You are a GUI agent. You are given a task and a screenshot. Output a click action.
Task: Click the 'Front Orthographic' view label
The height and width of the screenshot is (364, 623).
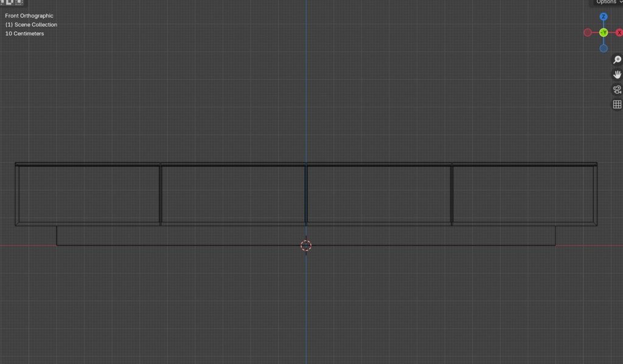click(x=29, y=16)
